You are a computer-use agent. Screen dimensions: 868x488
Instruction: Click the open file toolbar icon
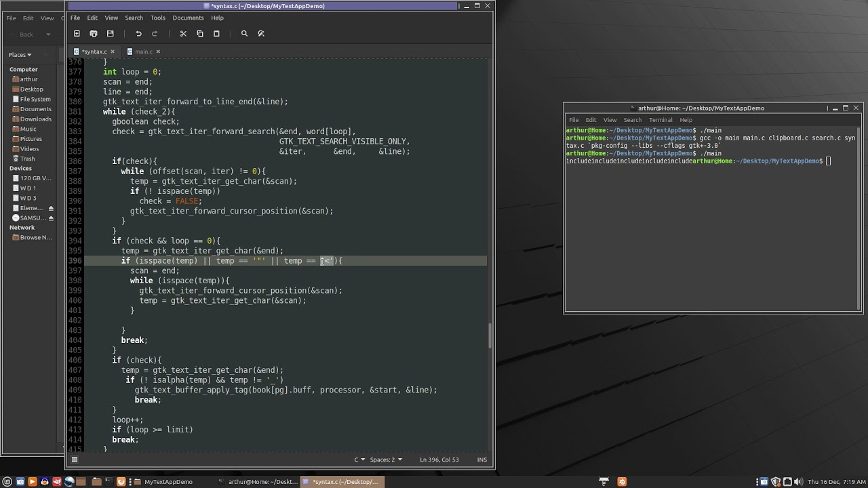pos(94,33)
